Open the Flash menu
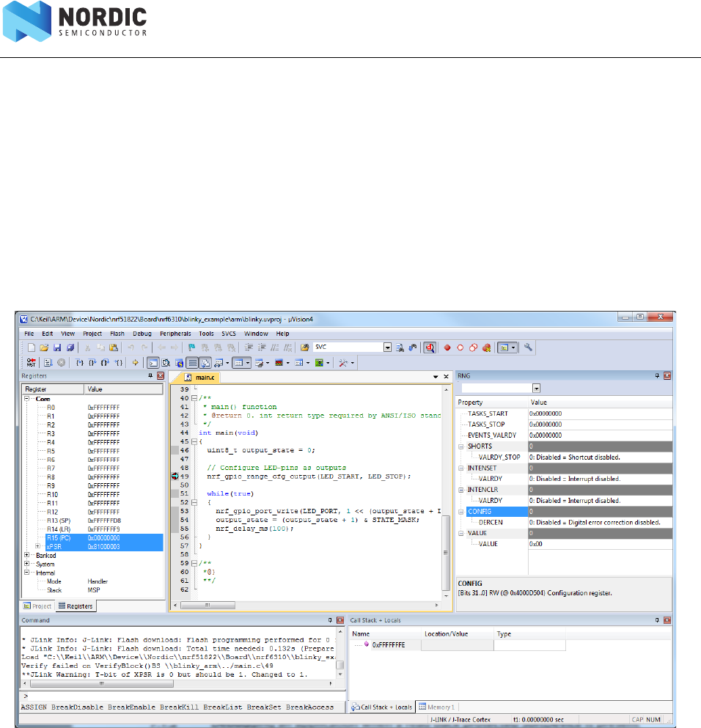Image resolution: width=701 pixels, height=728 pixels. 117,334
